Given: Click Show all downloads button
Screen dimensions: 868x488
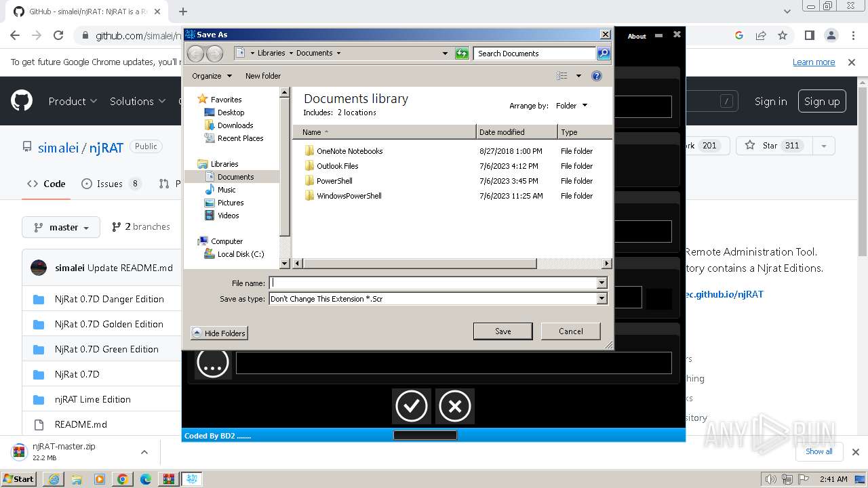Looking at the screenshot, I should (819, 451).
